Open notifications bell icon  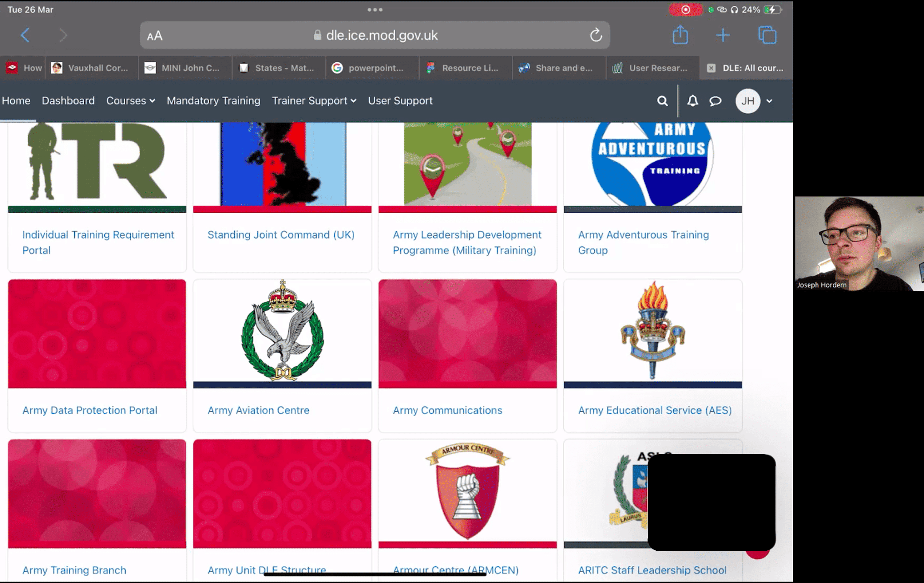click(692, 101)
